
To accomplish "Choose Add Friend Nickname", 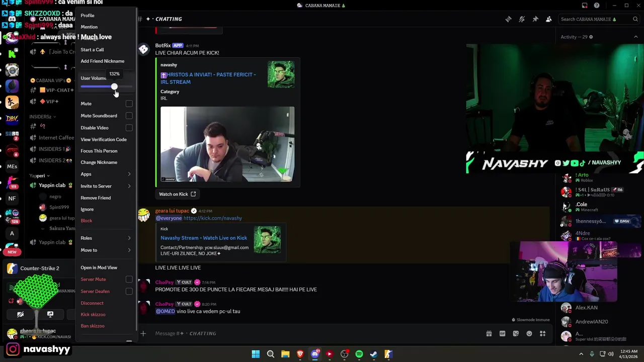I will pos(102,61).
